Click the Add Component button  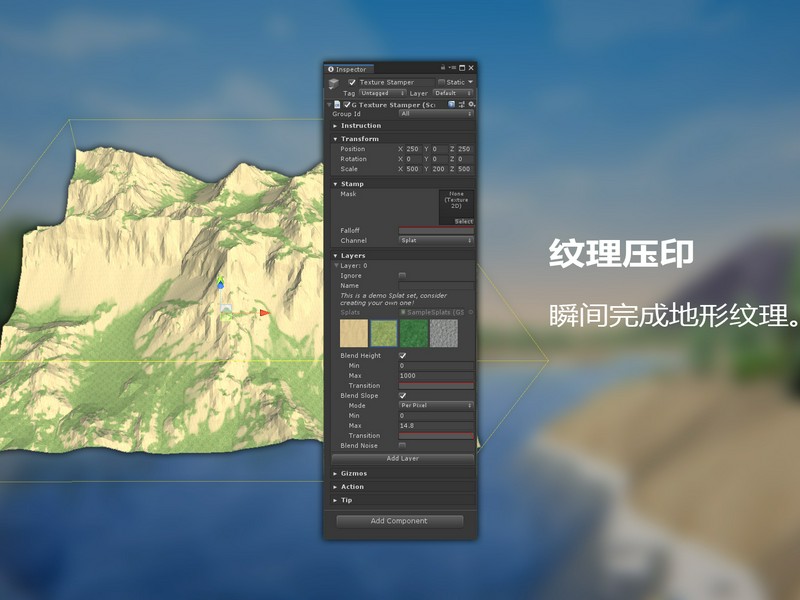point(399,521)
